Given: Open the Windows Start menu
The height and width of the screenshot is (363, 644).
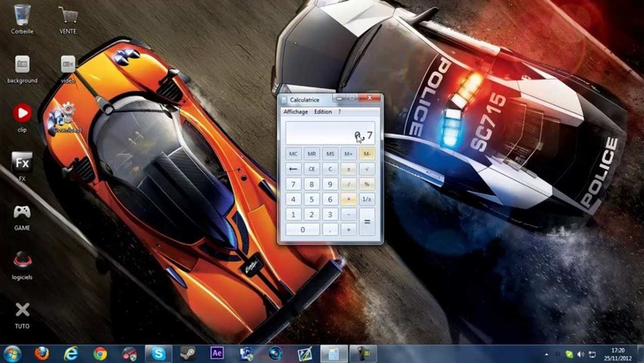Looking at the screenshot, I should (x=12, y=353).
